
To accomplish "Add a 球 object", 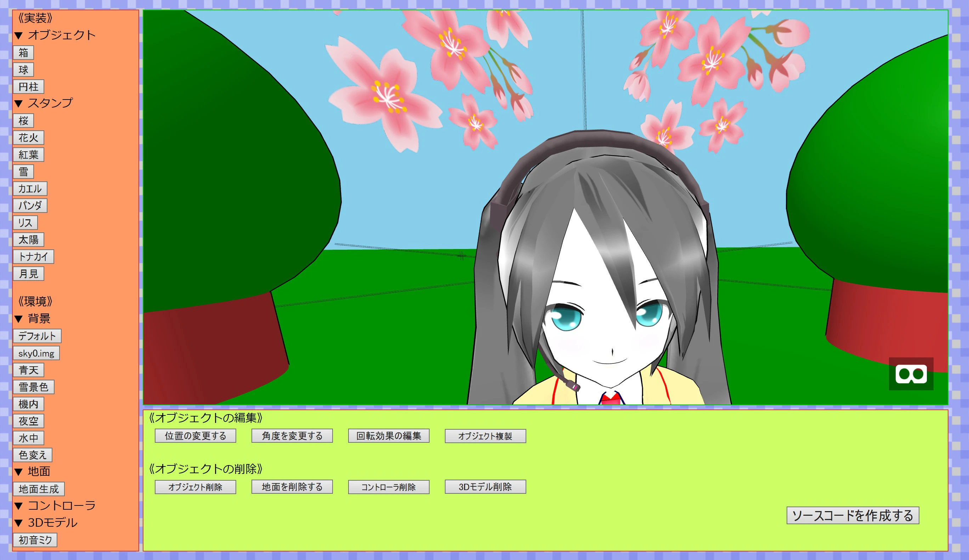I will tap(23, 70).
